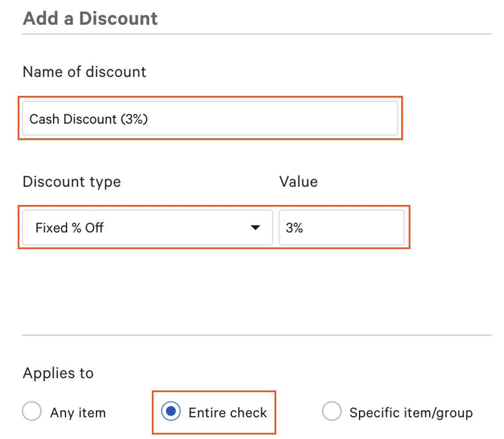504x439 pixels.
Task: Click the Name of discount label
Action: [x=84, y=72]
